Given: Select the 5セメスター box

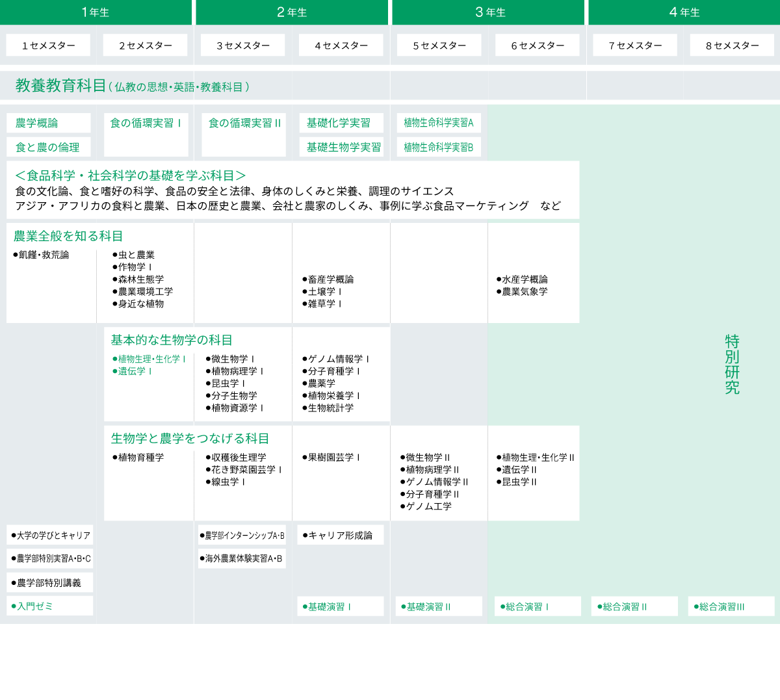Looking at the screenshot, I should click(x=439, y=45).
